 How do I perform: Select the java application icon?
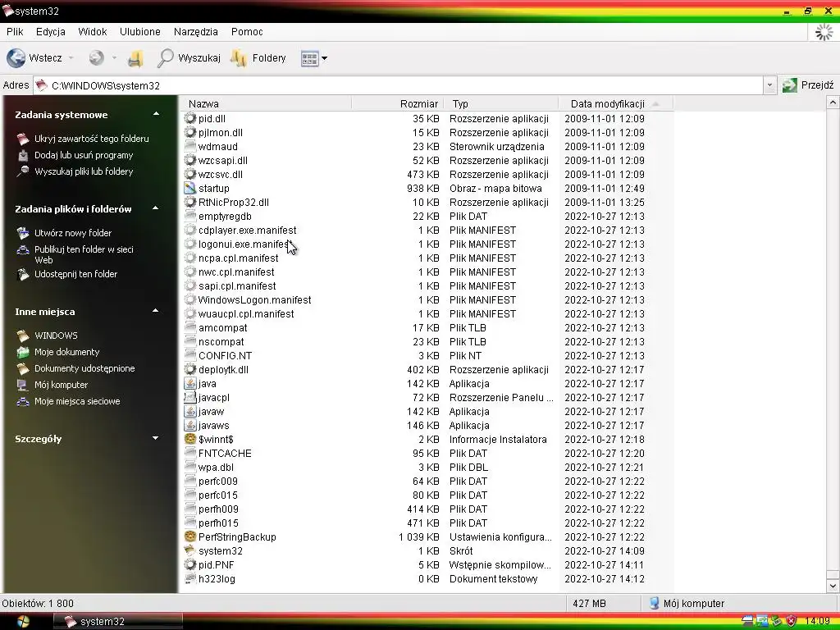tap(190, 384)
